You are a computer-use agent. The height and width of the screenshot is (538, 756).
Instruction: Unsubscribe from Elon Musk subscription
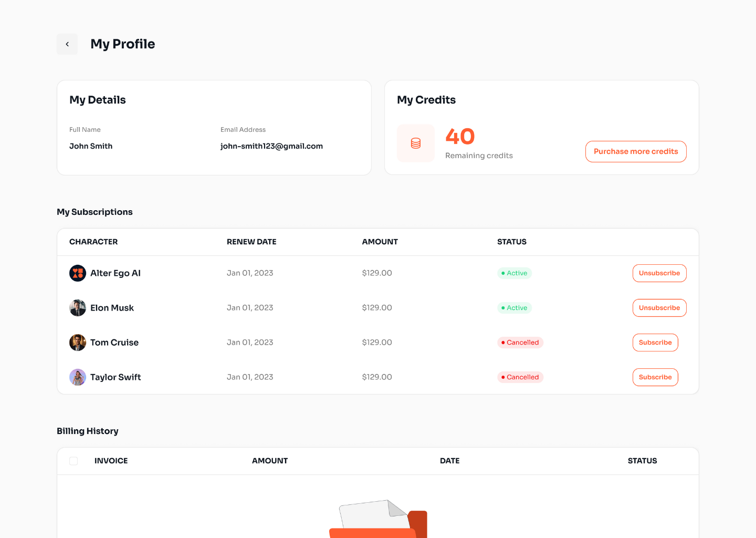(x=659, y=308)
